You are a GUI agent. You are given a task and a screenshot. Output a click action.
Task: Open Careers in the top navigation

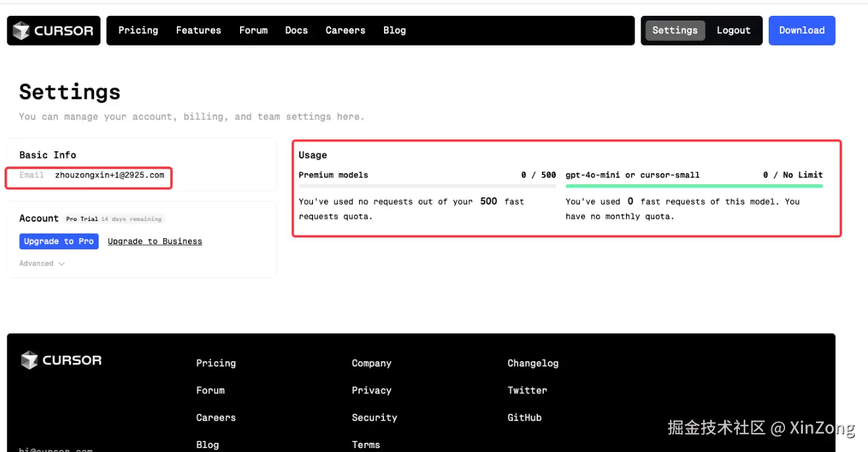tap(345, 30)
